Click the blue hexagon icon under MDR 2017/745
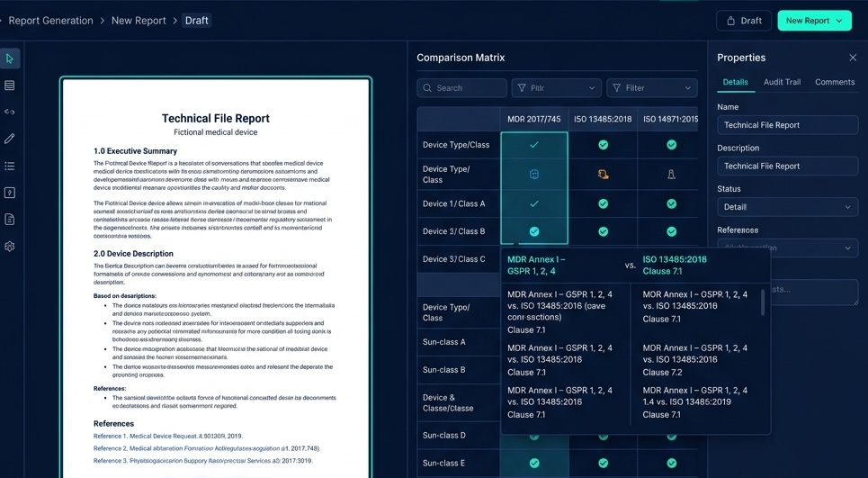This screenshot has height=478, width=868. tap(534, 175)
